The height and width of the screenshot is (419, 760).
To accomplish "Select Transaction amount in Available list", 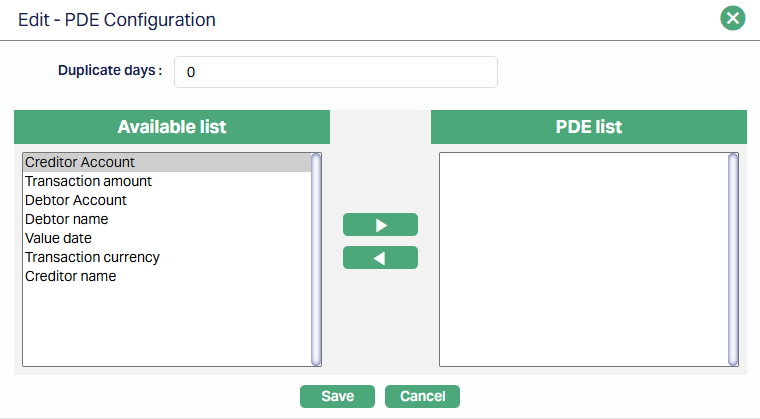I will click(88, 181).
